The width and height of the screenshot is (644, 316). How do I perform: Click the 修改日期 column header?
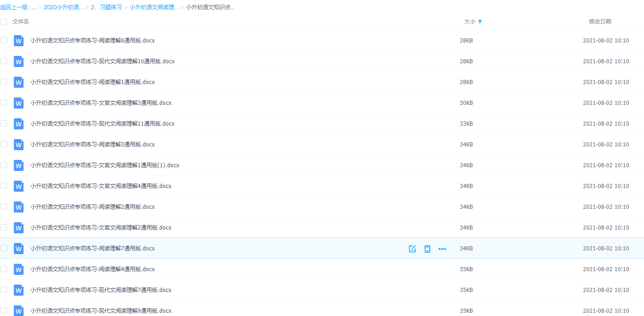click(600, 22)
